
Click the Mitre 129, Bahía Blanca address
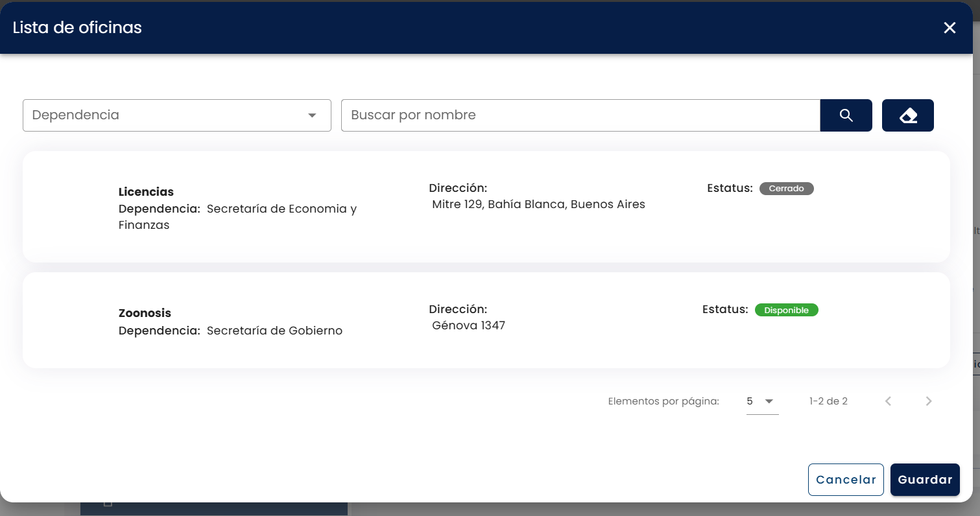[538, 204]
